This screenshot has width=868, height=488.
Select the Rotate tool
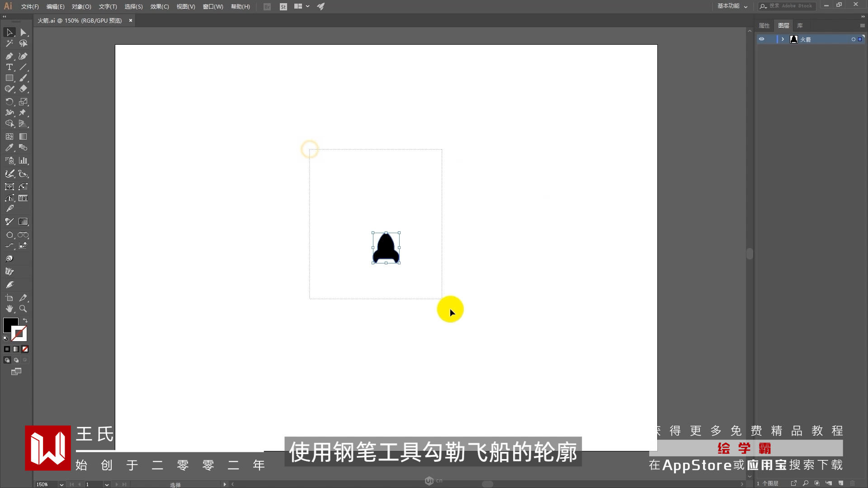click(9, 102)
